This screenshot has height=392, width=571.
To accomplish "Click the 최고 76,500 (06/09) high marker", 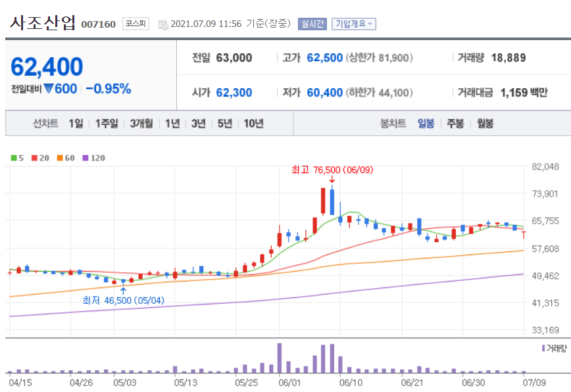I will [332, 170].
